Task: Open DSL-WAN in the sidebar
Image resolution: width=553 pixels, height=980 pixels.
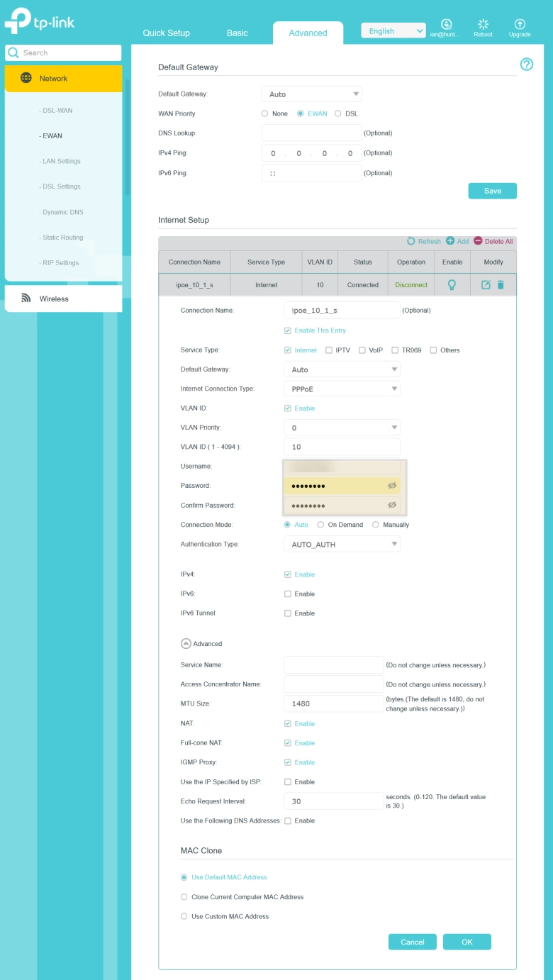Action: (x=57, y=110)
